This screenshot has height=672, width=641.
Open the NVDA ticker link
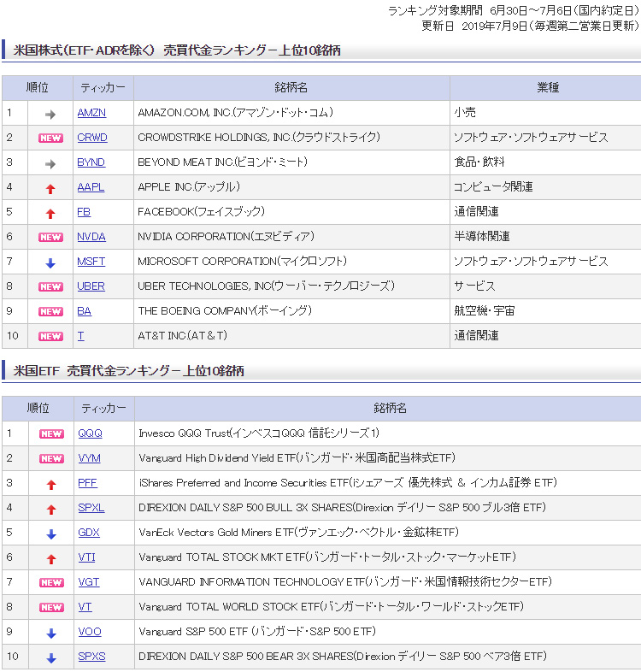pos(91,237)
